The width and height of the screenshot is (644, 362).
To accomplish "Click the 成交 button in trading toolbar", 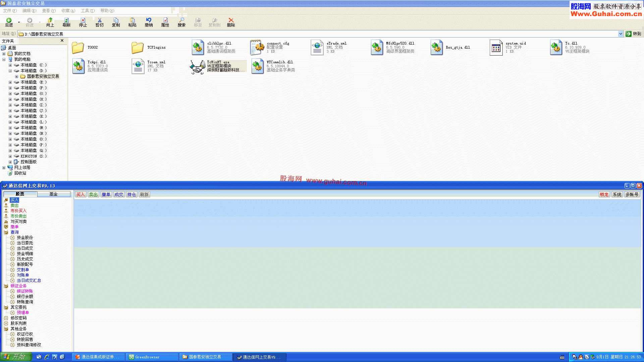I will pos(119,194).
